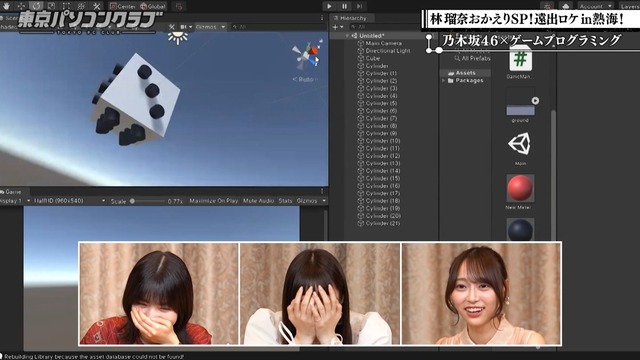Open the Scene camera settings dropdown
This screenshot has width=640, height=360.
(x=186, y=27)
